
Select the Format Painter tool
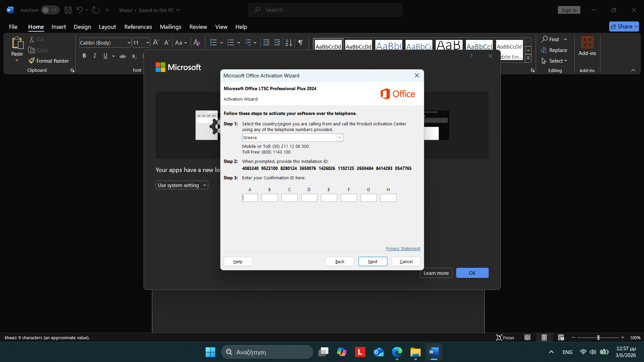tap(49, 61)
